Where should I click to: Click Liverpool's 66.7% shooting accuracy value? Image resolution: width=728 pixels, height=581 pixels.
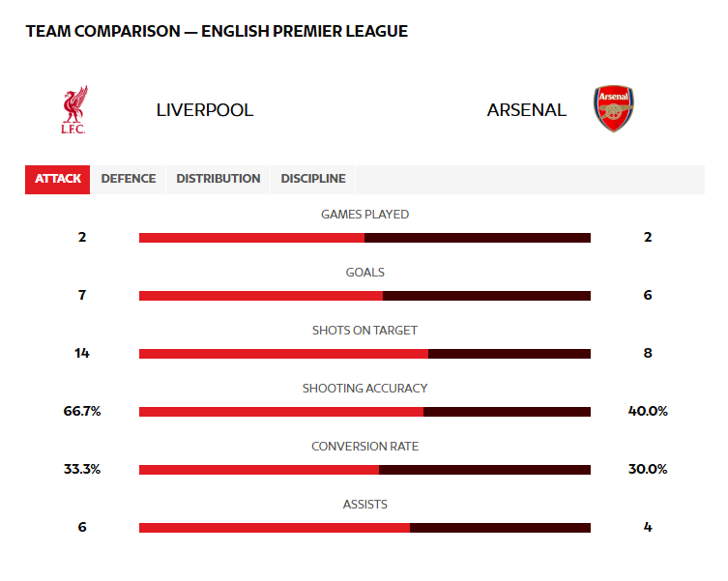(x=82, y=411)
